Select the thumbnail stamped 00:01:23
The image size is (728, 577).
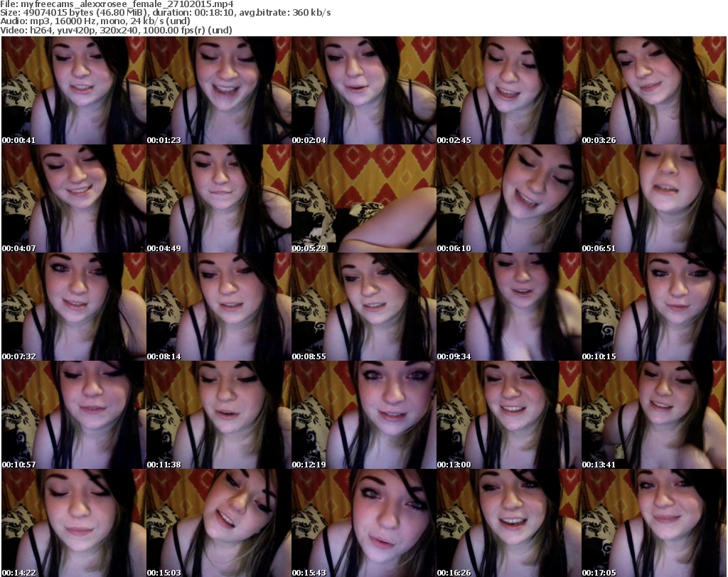coord(219,90)
